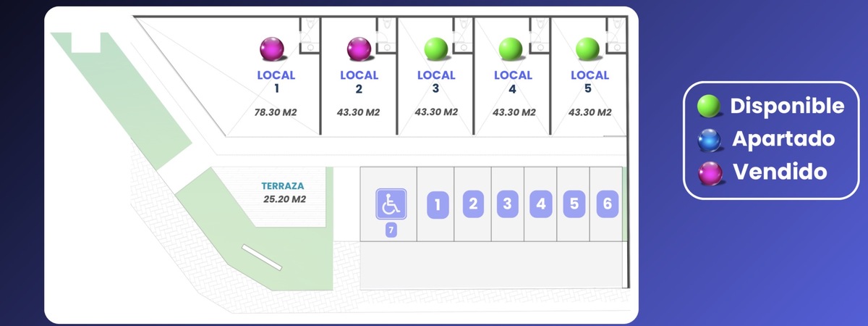
Task: Click the purple sold marker on Local 1
Action: (272, 49)
